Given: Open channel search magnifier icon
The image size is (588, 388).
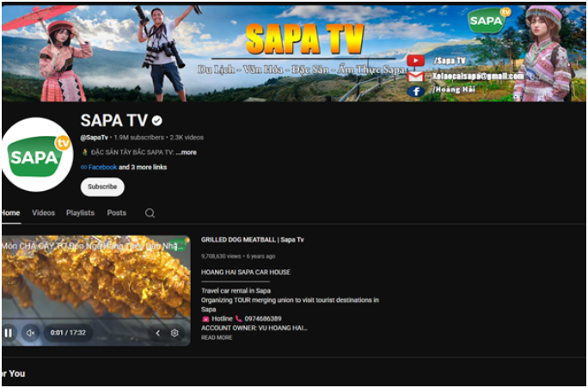Looking at the screenshot, I should (x=150, y=213).
